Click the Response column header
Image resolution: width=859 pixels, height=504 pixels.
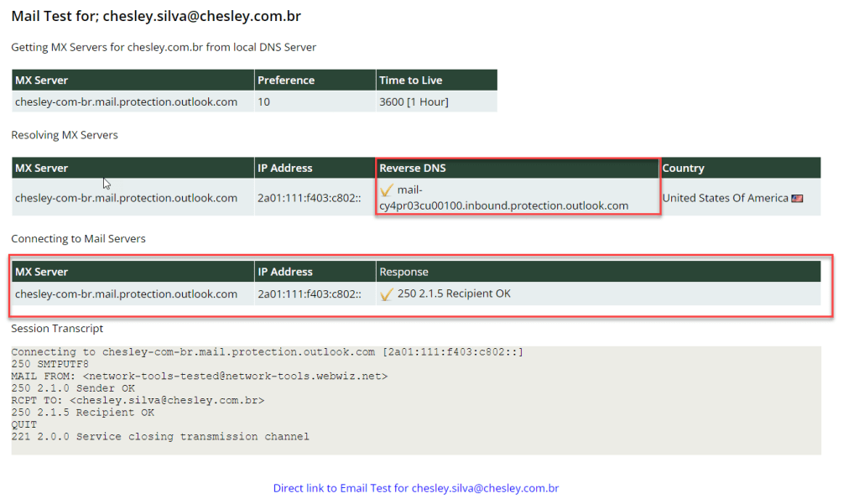pyautogui.click(x=403, y=272)
